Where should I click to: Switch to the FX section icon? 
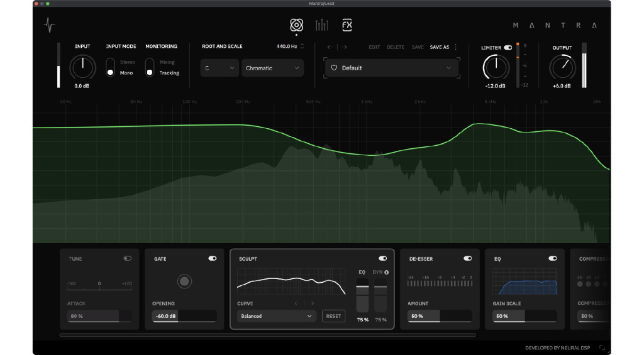coord(347,25)
